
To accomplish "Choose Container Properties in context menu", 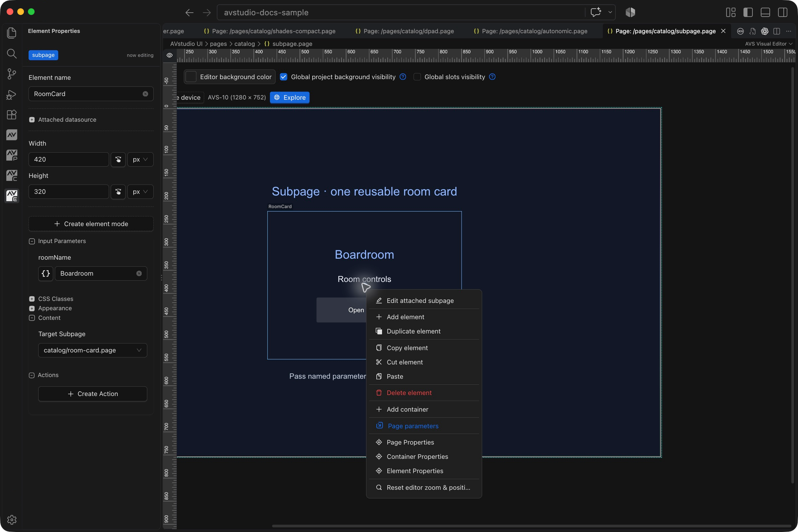I will click(424, 457).
